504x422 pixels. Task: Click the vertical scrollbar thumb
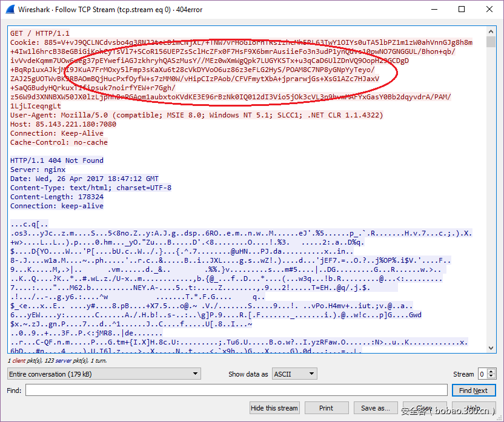tap(491, 42)
